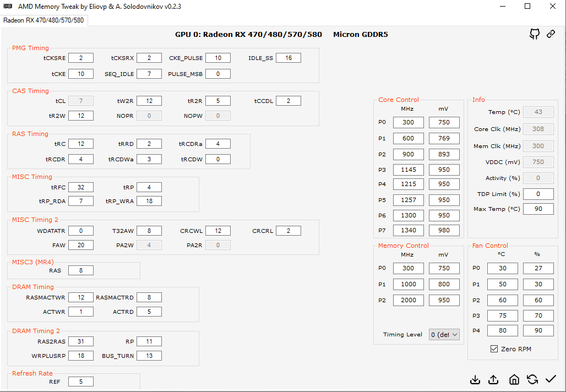Image resolution: width=566 pixels, height=392 pixels.
Task: Click the PULSE_MSB field
Action: click(x=218, y=74)
